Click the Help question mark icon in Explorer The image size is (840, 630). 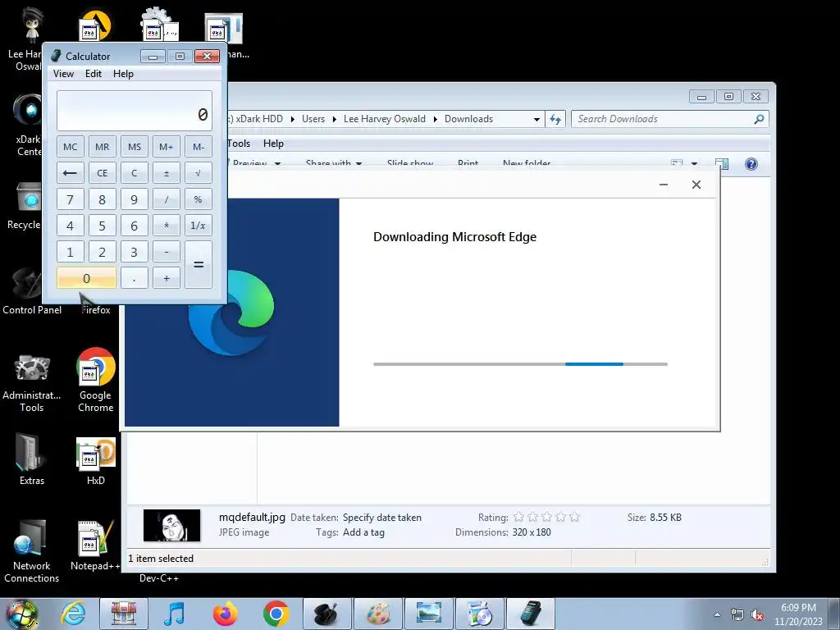pyautogui.click(x=751, y=164)
